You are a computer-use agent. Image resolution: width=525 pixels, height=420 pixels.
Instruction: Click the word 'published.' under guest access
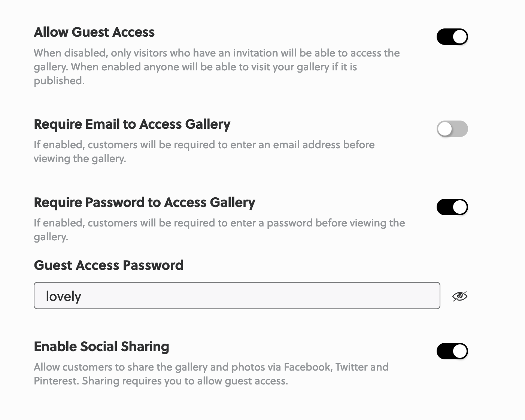point(59,81)
